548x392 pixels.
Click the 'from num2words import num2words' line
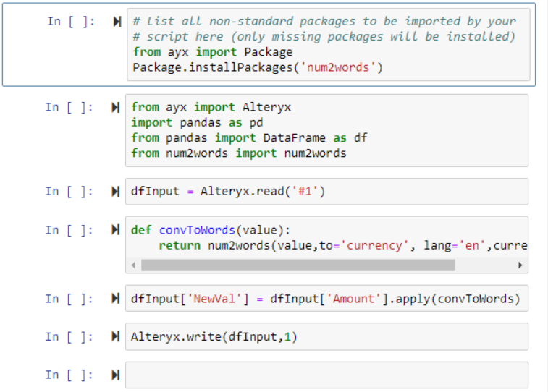239,153
